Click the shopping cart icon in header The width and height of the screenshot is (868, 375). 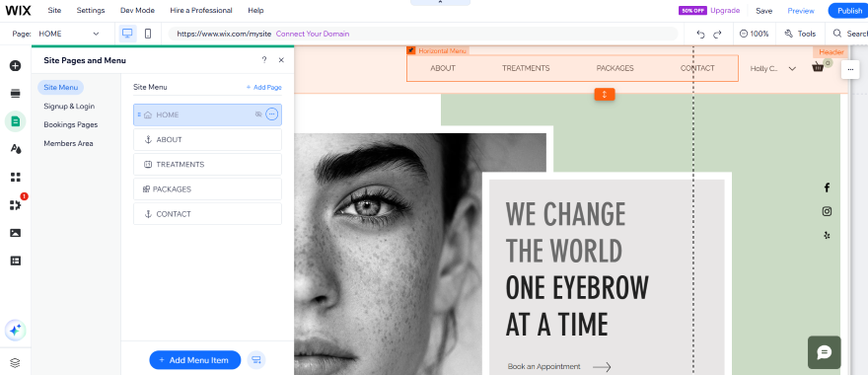click(818, 67)
